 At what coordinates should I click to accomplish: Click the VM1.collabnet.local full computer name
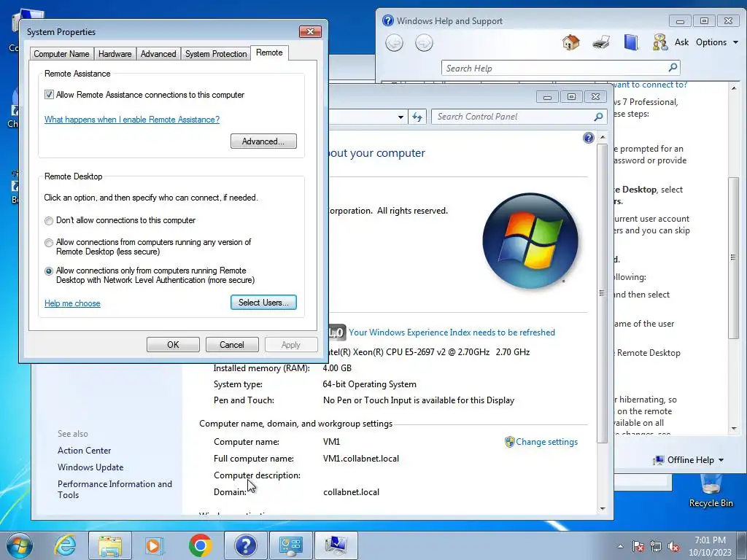[x=361, y=459]
